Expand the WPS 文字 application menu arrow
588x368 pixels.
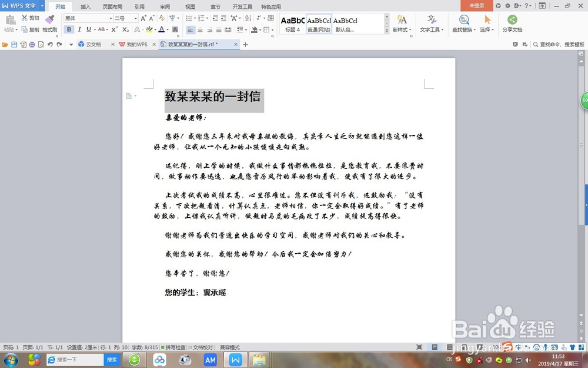point(42,6)
